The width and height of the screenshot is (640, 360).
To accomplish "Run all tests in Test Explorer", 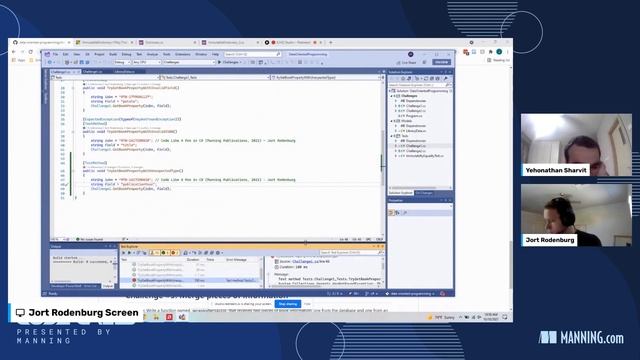I will (124, 253).
